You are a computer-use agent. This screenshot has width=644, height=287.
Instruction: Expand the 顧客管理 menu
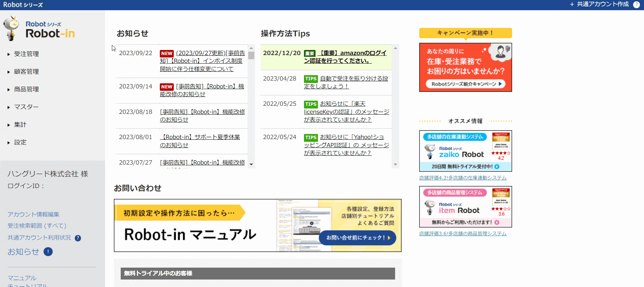coord(26,72)
